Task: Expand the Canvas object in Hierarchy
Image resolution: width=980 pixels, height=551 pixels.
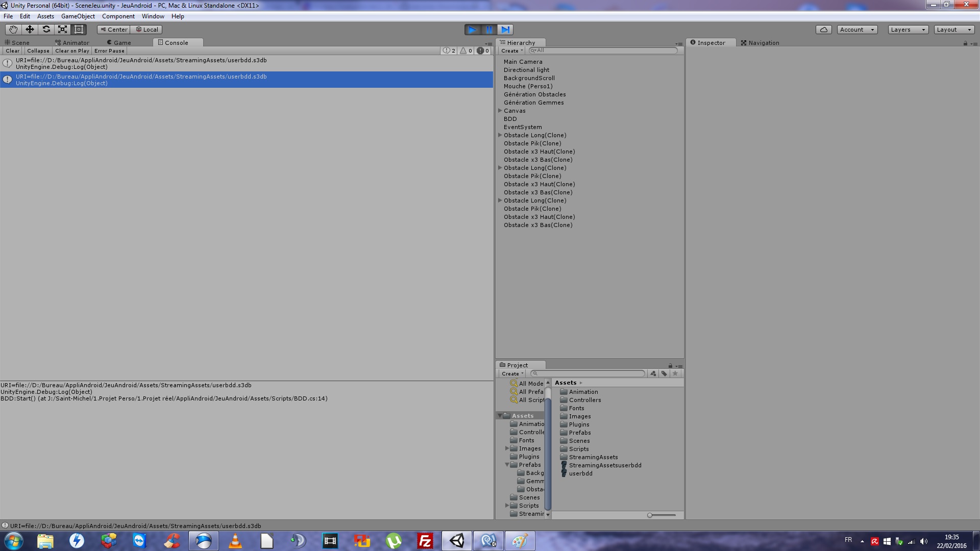Action: [500, 111]
